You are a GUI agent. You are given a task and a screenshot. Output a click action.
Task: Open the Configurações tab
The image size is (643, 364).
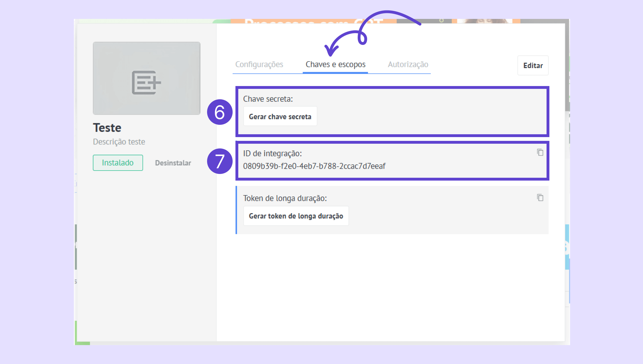(259, 65)
